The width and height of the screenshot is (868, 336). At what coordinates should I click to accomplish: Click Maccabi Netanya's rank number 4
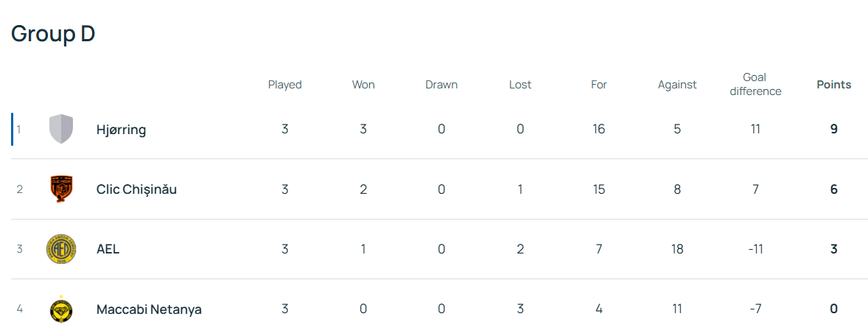point(20,309)
